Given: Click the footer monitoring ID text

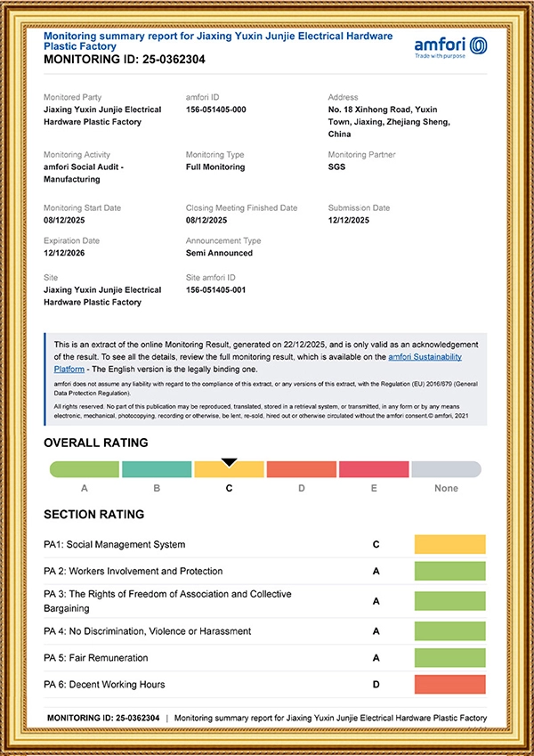Looking at the screenshot, I should click(103, 718).
